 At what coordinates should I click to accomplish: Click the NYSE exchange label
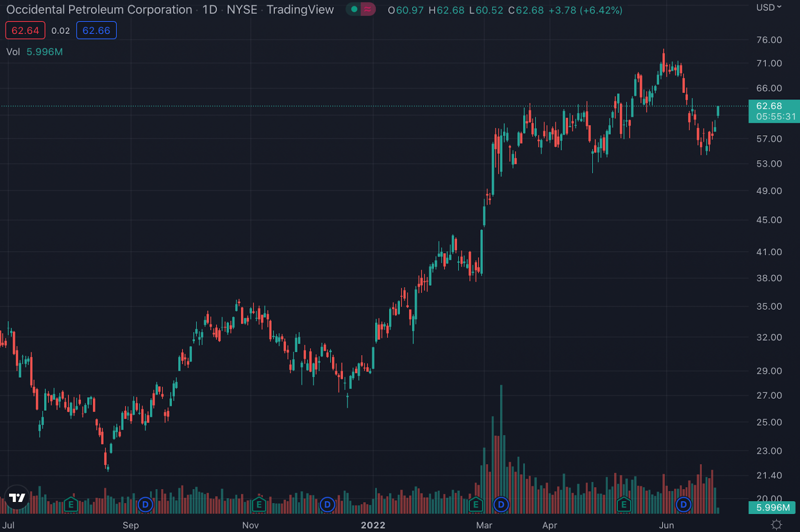(x=242, y=9)
